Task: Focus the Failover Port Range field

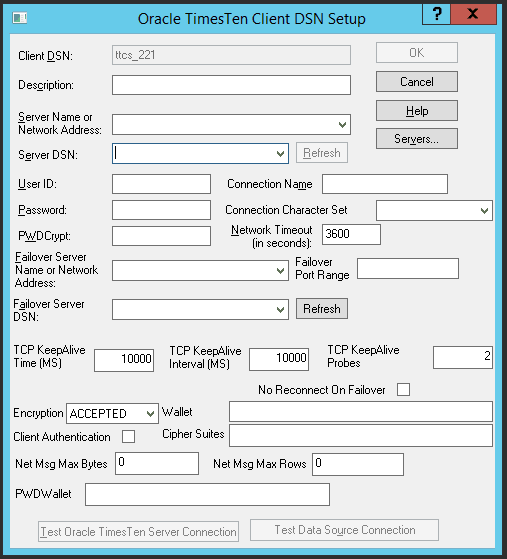Action: tap(408, 268)
